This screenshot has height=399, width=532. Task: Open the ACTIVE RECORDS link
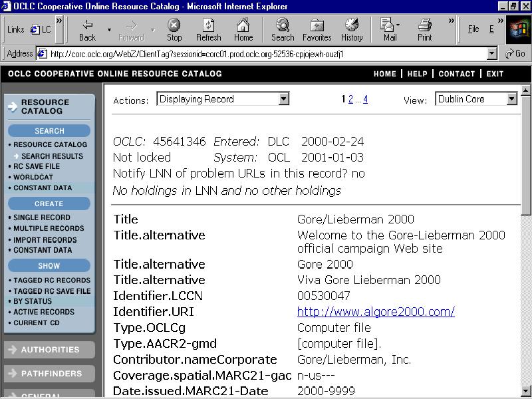click(44, 312)
